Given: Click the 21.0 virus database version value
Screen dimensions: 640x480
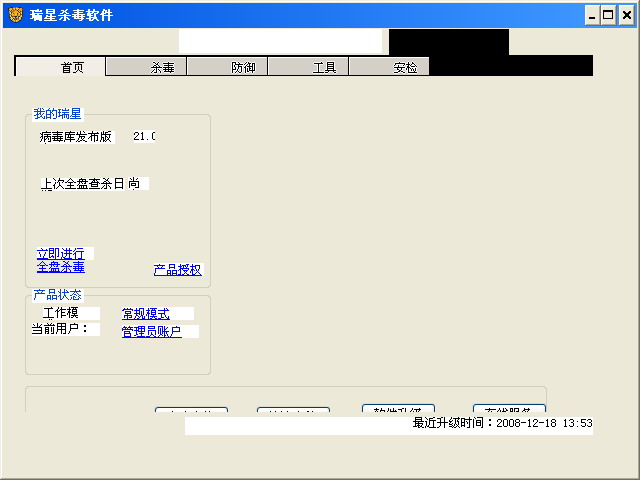Looking at the screenshot, I should pyautogui.click(x=144, y=136).
